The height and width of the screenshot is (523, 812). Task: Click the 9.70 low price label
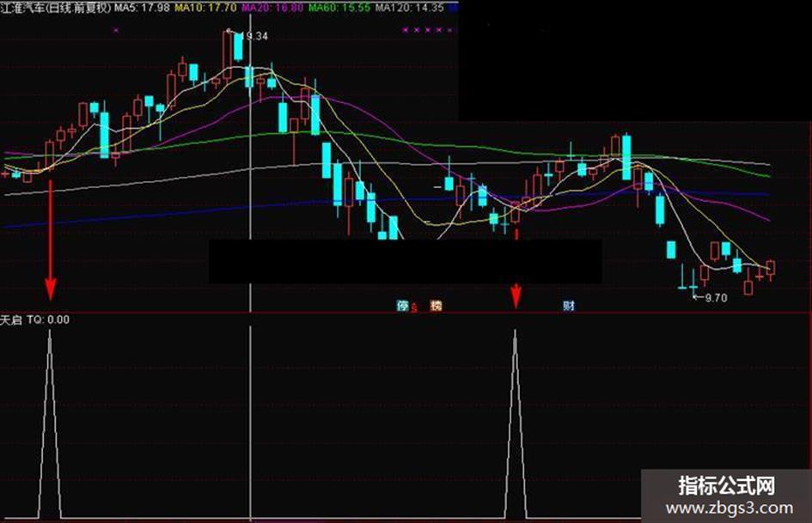[x=716, y=298]
